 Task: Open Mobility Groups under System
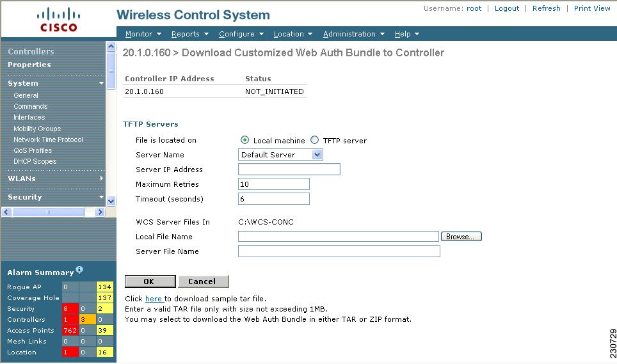(x=37, y=129)
